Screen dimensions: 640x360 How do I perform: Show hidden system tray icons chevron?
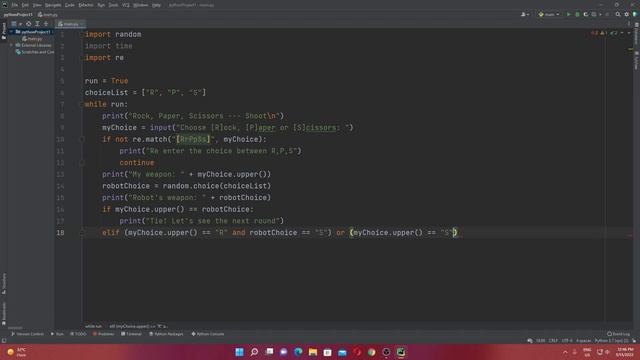tap(565, 352)
